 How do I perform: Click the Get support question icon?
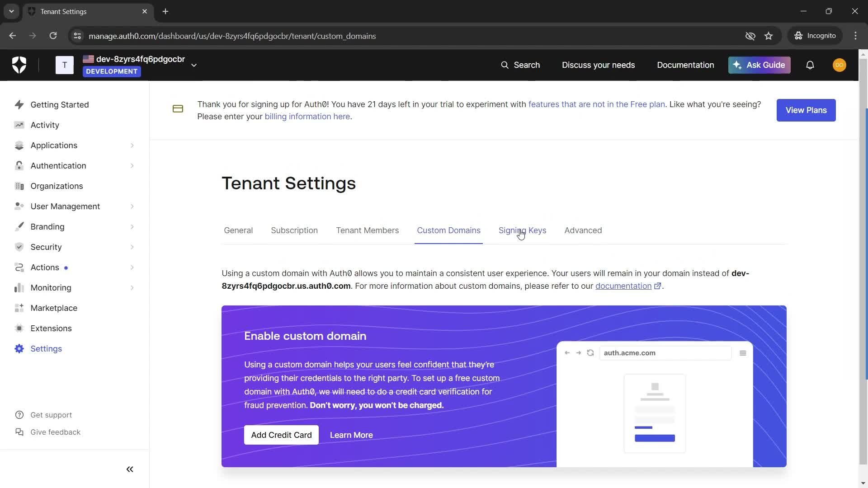(19, 415)
